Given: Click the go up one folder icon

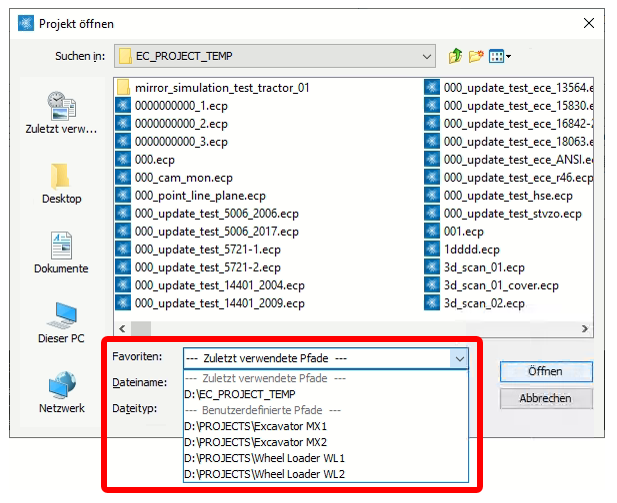Looking at the screenshot, I should (456, 56).
